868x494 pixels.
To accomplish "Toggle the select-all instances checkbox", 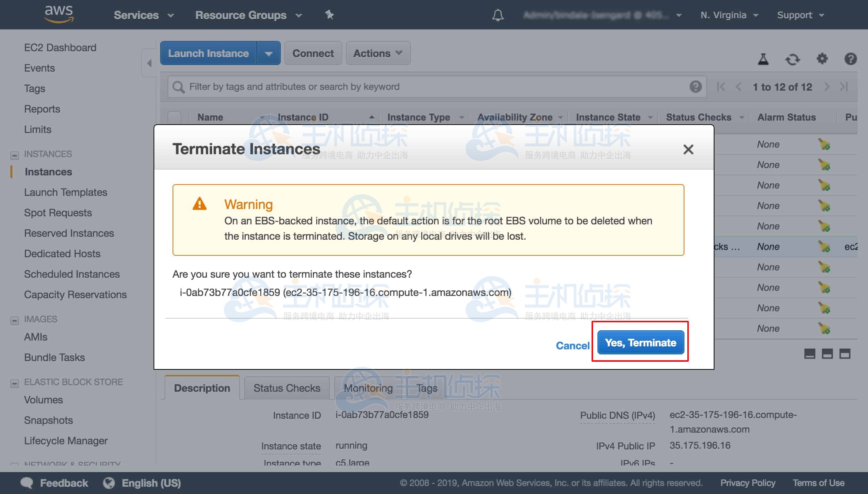I will click(174, 117).
